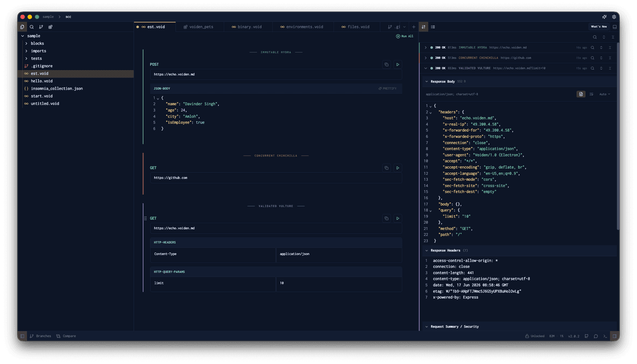This screenshot has height=364, width=637.
Task: Search all responses using top magnifier
Action: (595, 37)
